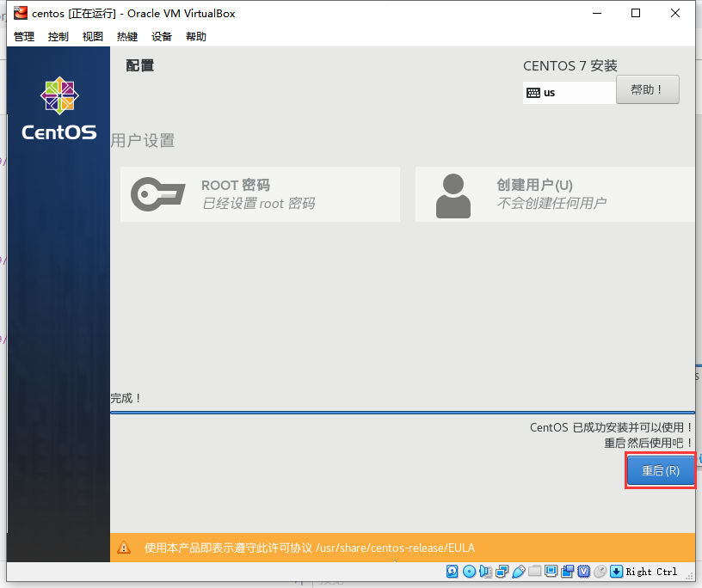Click the ROOT password key icon
702x588 pixels.
tap(157, 194)
